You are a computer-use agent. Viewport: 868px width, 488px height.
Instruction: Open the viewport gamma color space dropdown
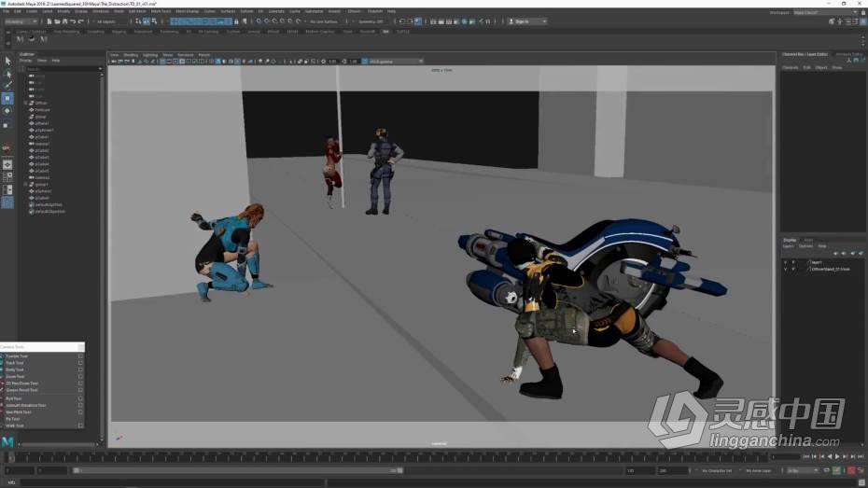coord(396,62)
